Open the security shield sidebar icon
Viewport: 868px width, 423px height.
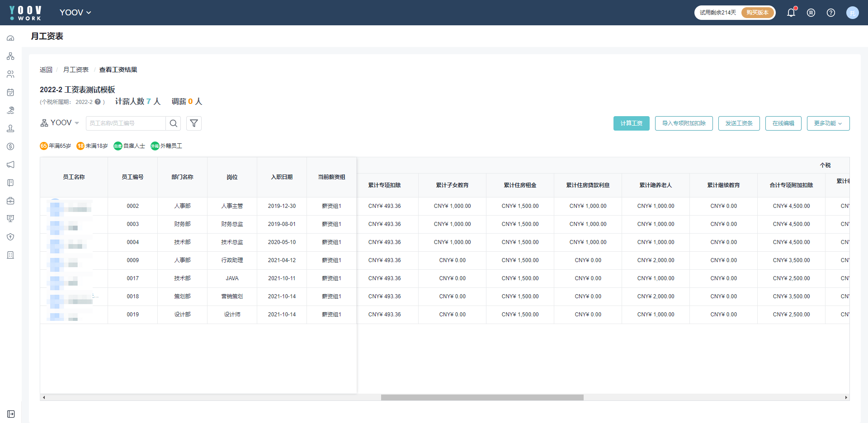[10, 237]
